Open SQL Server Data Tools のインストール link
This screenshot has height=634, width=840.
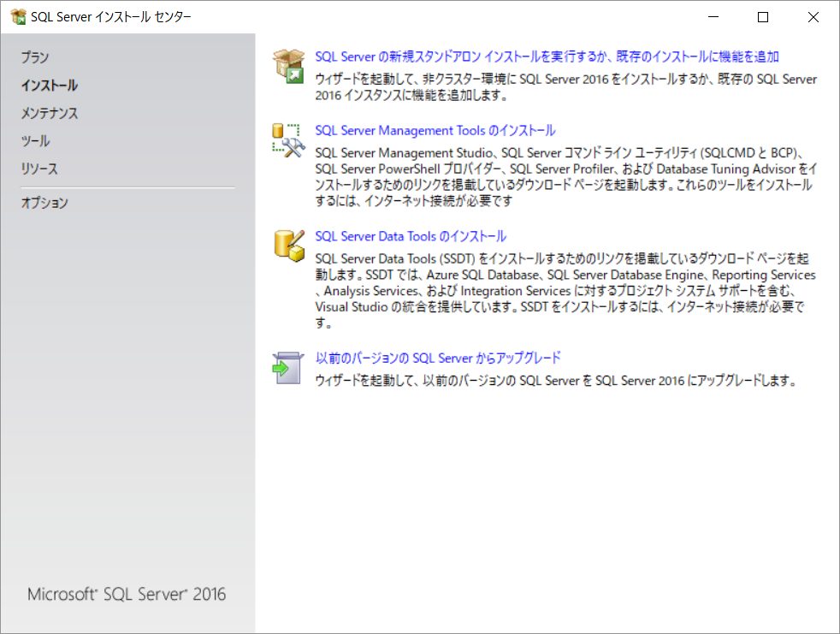click(x=411, y=236)
